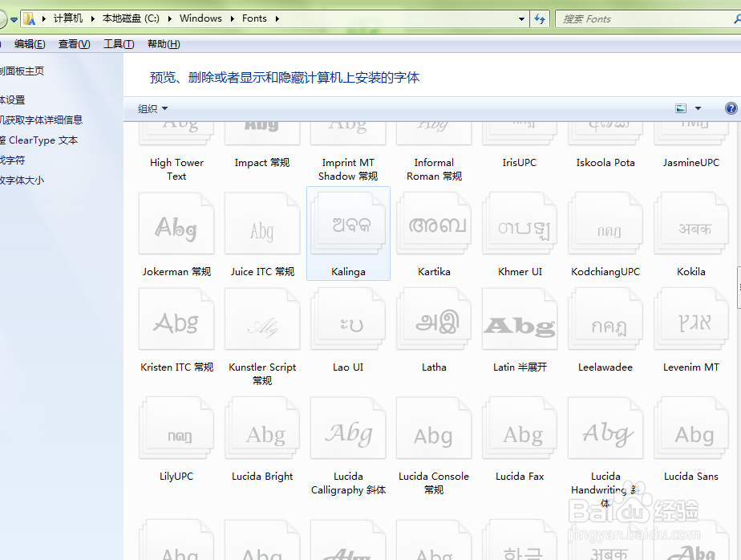Screen dimensions: 741x560
Task: Select the Latha font icon
Action: click(434, 319)
